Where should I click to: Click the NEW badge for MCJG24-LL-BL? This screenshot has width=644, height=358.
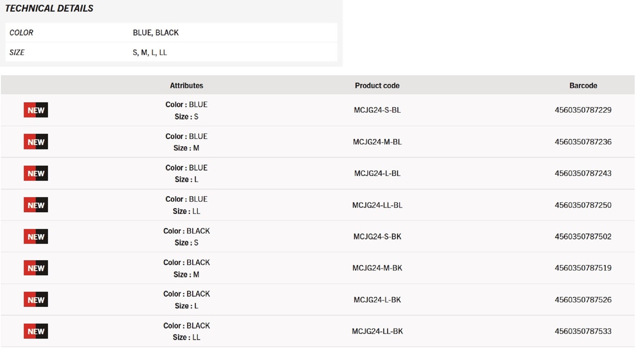[x=36, y=205]
